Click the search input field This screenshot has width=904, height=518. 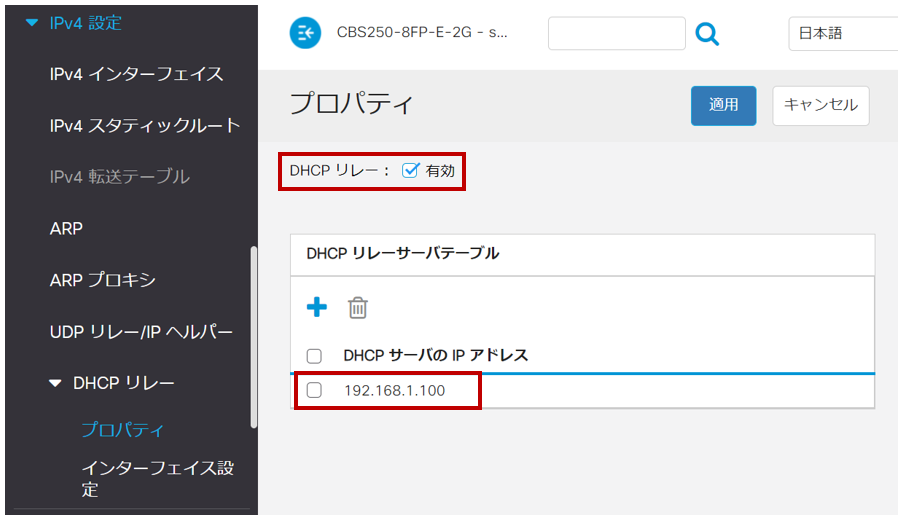616,33
